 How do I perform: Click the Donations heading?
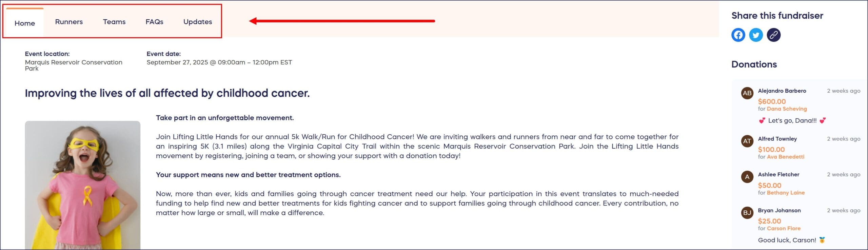pyautogui.click(x=754, y=64)
